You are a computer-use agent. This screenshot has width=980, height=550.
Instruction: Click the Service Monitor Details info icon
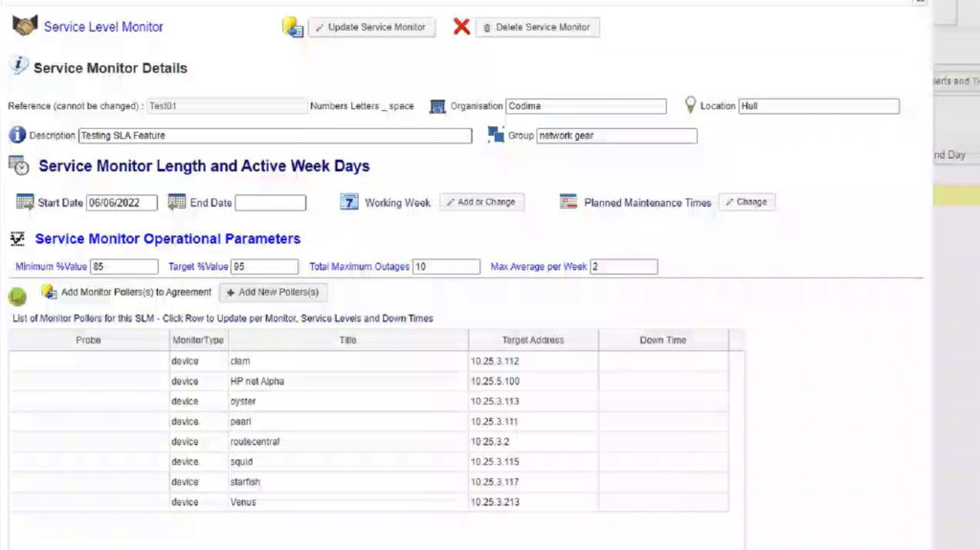19,66
